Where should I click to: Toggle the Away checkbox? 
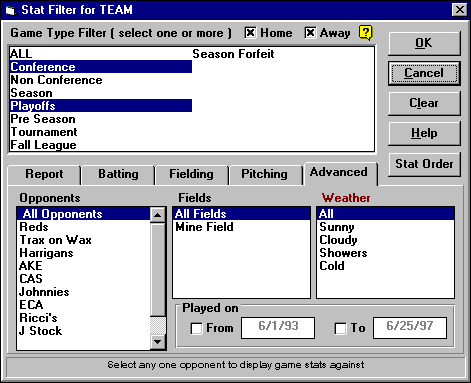tap(310, 33)
